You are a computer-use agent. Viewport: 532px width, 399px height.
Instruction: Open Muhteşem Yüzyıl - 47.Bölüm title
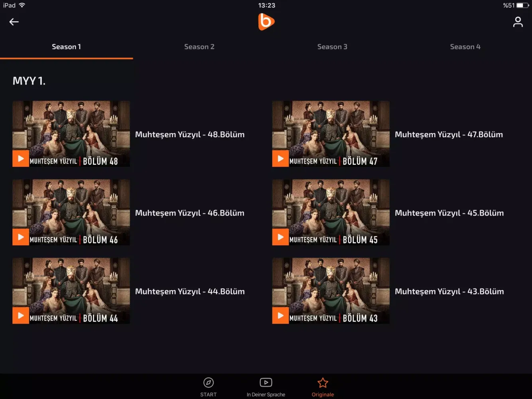[449, 134]
